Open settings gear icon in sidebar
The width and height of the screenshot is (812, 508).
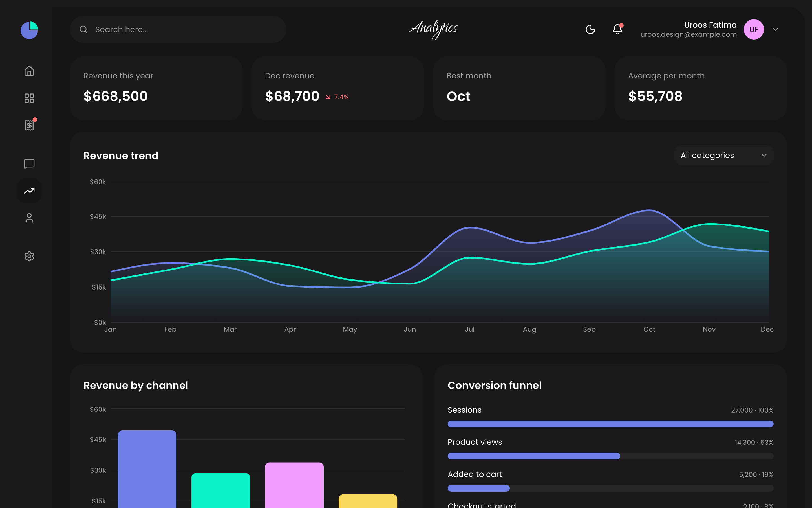coord(30,256)
